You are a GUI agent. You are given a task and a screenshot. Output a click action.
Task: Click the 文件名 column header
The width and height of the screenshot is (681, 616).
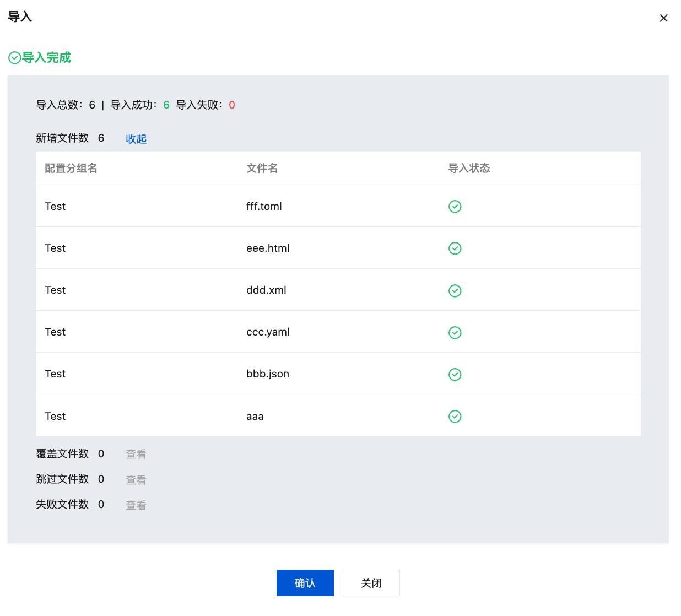point(262,169)
